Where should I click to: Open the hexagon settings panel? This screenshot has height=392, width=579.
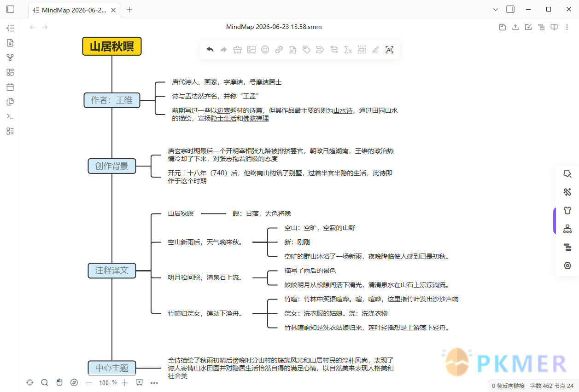tap(567, 266)
